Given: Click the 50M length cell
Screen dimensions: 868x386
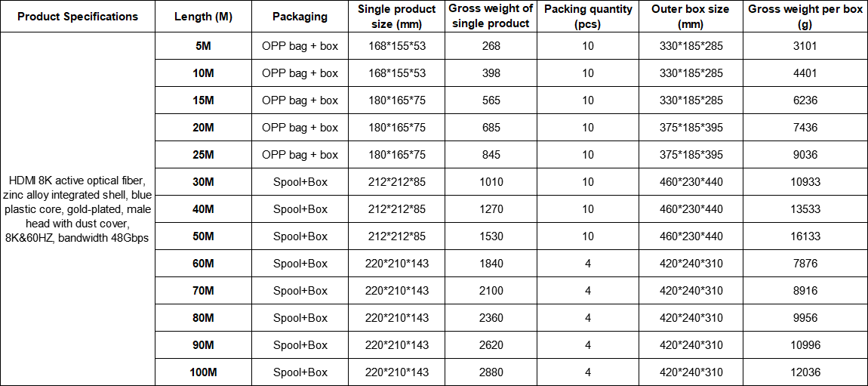Looking at the screenshot, I should pyautogui.click(x=203, y=236).
